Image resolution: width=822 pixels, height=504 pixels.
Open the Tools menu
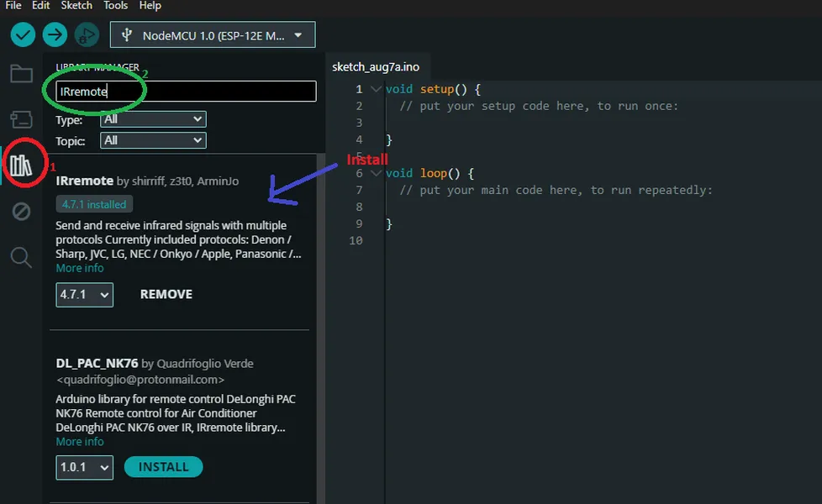coord(115,5)
